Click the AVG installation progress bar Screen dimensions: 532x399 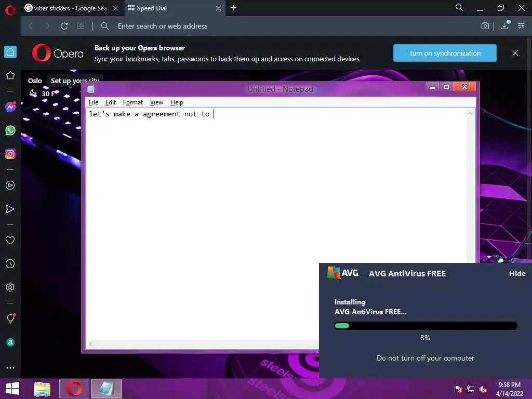[425, 326]
